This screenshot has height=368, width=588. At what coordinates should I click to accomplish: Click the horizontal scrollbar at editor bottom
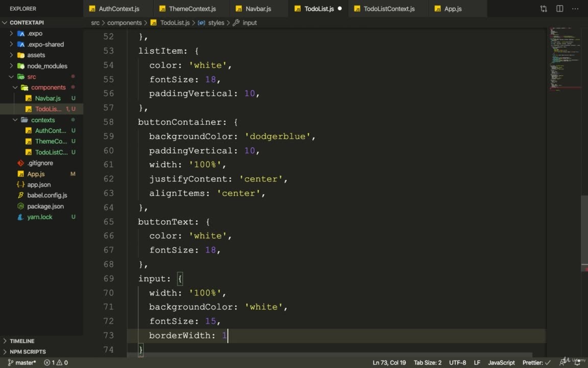click(x=330, y=355)
